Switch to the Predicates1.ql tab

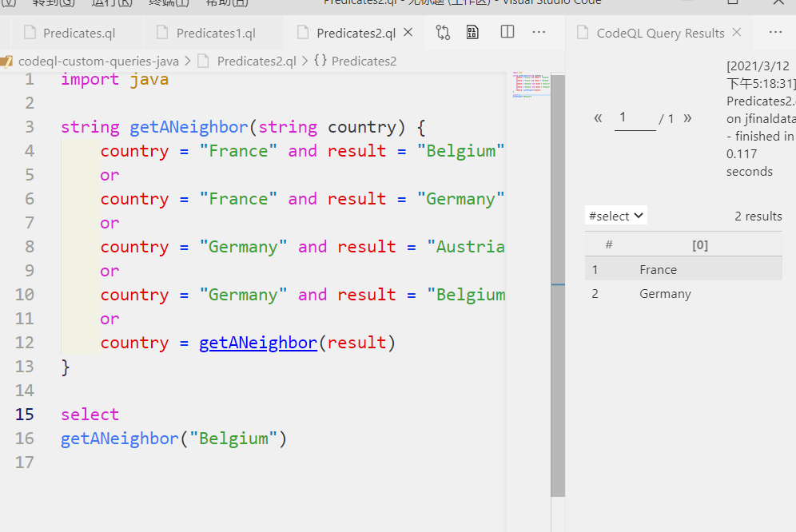tap(215, 33)
